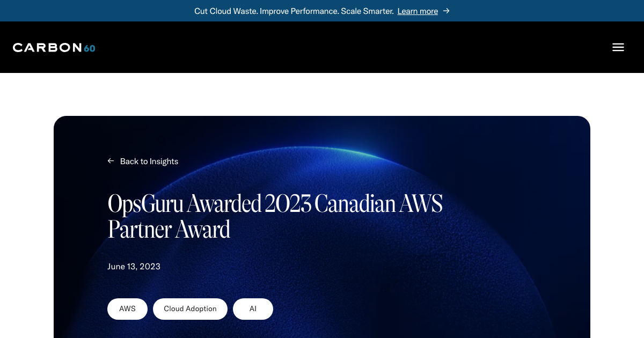
Task: Select the AI tag
Action: click(253, 309)
